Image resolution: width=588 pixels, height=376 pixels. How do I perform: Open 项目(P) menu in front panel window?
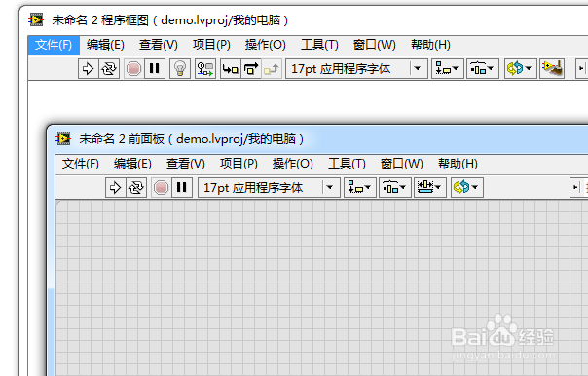pyautogui.click(x=239, y=164)
